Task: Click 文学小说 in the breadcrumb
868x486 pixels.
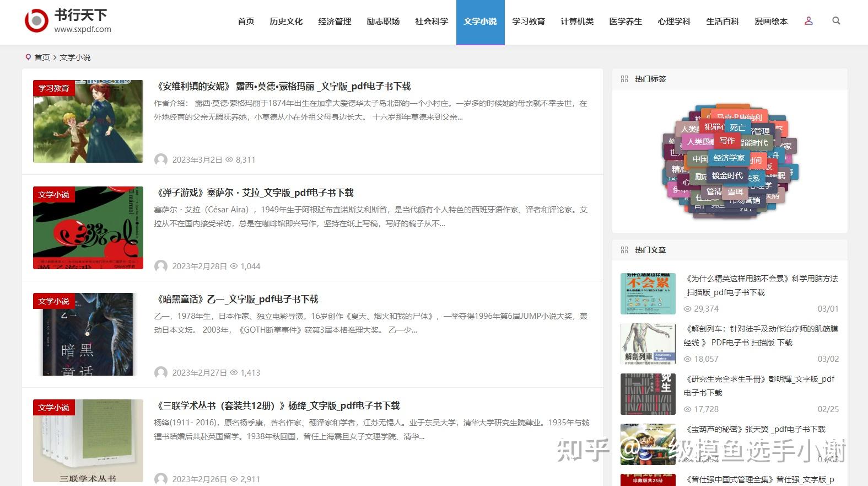Action: coord(75,57)
